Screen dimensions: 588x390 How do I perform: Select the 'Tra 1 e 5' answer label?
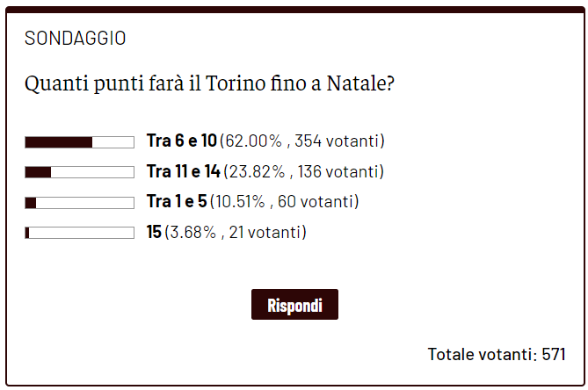[x=176, y=202]
